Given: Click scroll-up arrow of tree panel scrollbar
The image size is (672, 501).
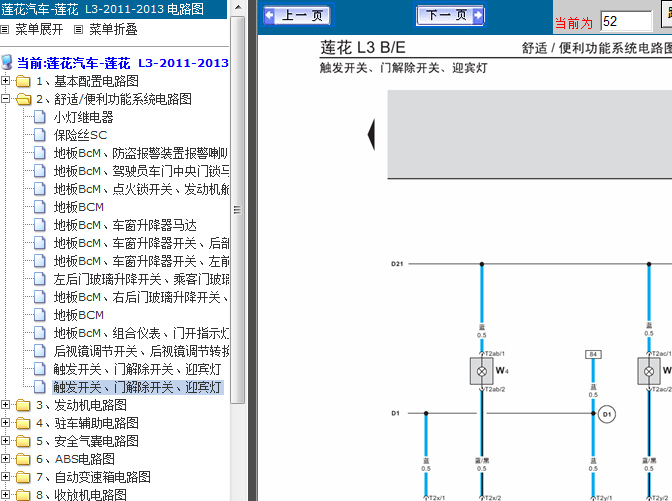Looking at the screenshot, I should (237, 7).
